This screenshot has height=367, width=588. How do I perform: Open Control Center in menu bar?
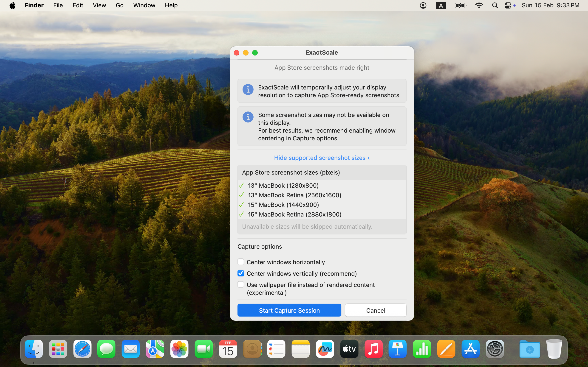508,5
